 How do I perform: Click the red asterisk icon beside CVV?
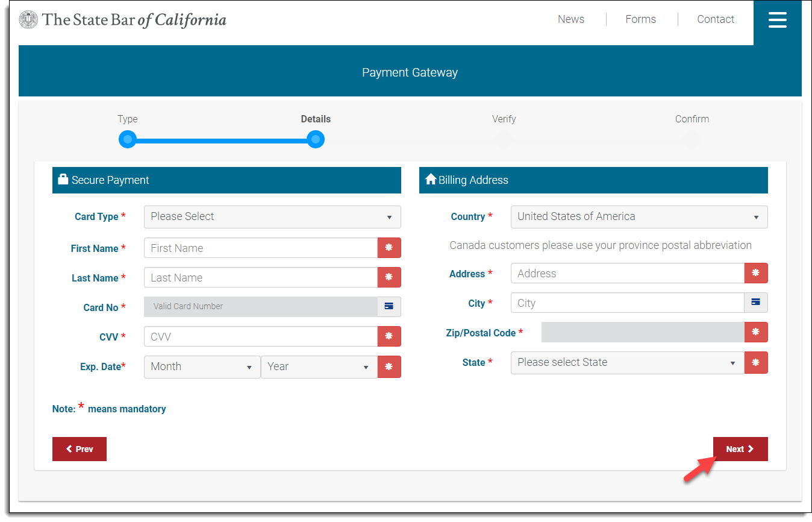[x=389, y=336]
